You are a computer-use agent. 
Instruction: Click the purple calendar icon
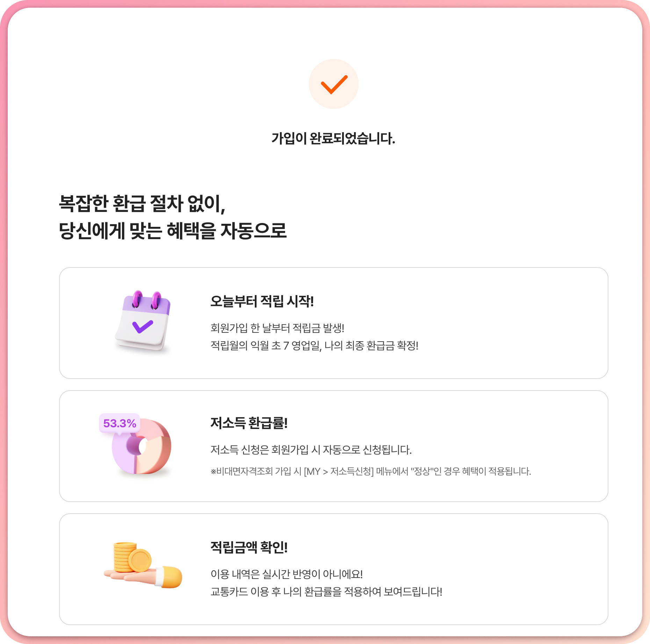pyautogui.click(x=143, y=322)
